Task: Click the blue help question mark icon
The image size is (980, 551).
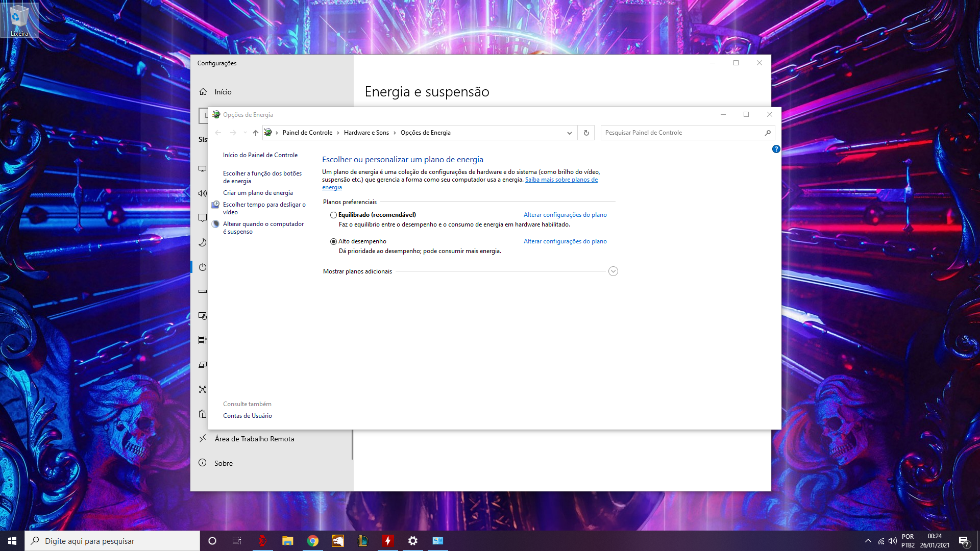Action: 776,149
